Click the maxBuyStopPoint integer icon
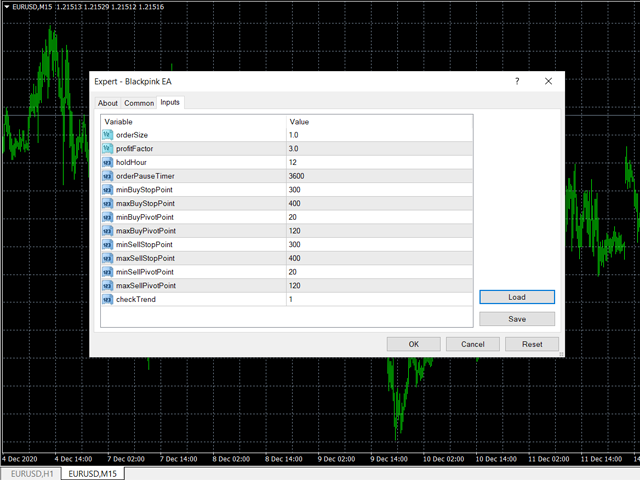This screenshot has width=640, height=480. tap(107, 203)
